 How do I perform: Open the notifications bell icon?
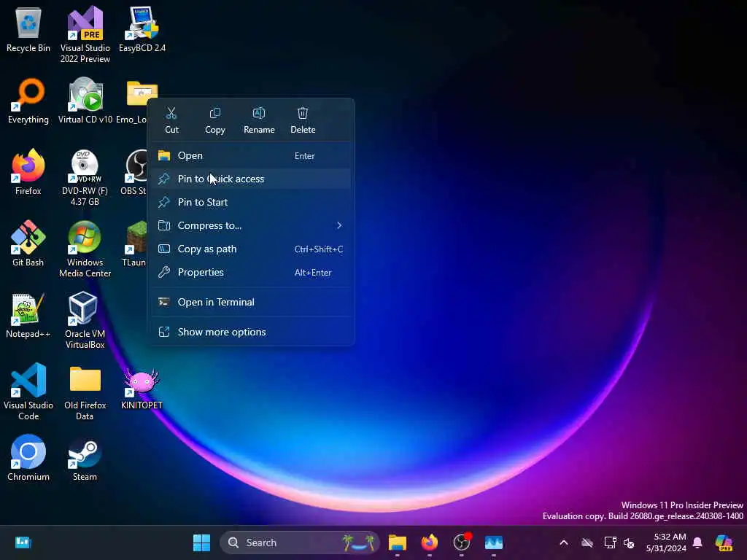697,542
